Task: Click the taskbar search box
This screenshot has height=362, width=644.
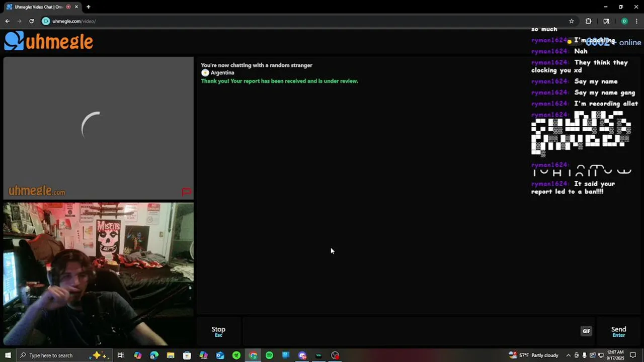Action: [64, 355]
